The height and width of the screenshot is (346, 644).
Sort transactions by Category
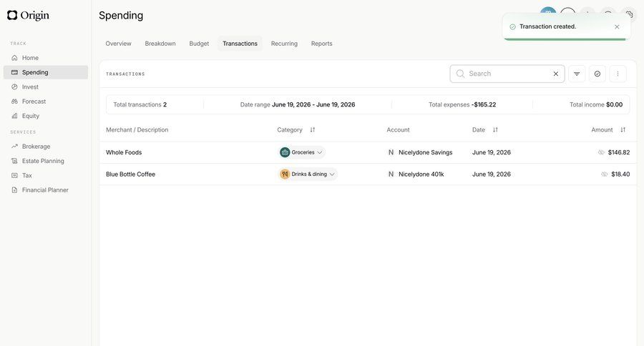(x=313, y=129)
